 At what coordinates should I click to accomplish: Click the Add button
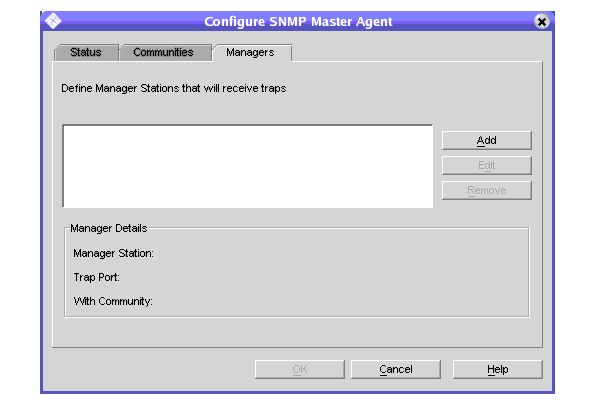point(487,141)
